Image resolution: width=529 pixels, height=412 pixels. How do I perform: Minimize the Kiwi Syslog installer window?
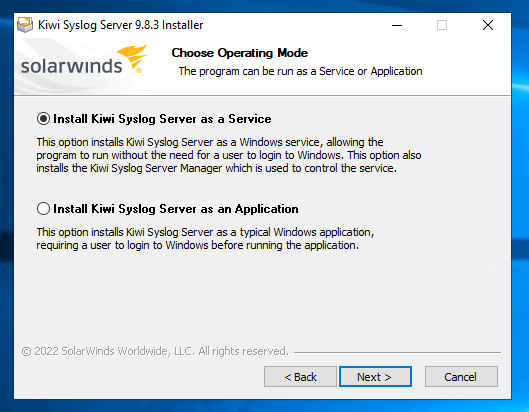point(397,25)
